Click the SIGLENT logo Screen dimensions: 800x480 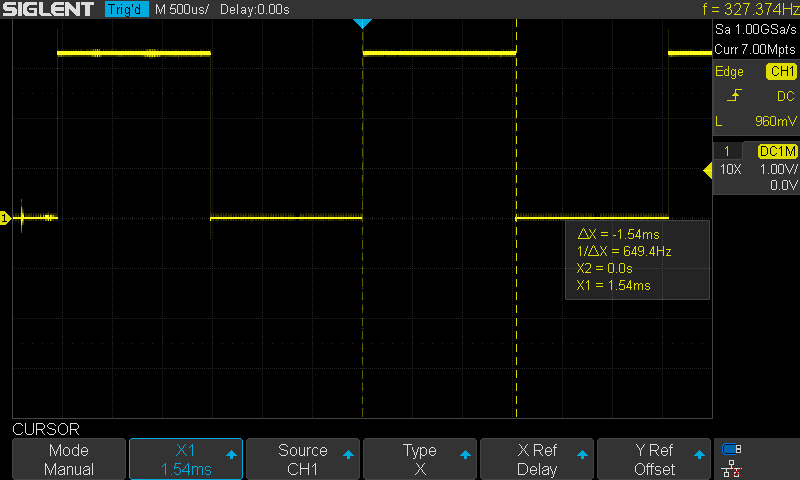tap(48, 9)
